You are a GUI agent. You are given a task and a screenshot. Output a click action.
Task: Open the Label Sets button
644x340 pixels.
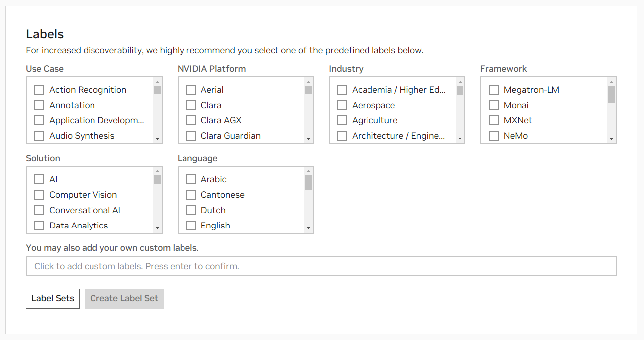tap(53, 298)
